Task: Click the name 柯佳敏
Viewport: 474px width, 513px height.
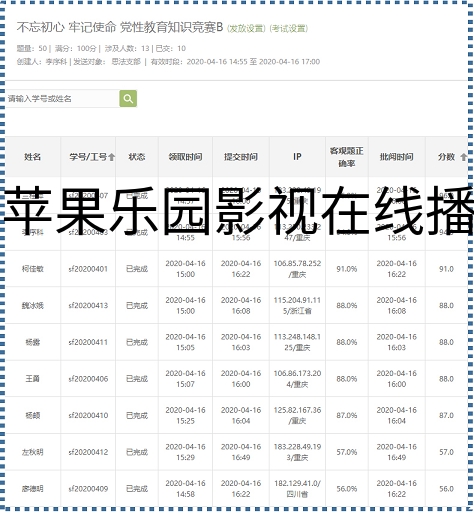Action: click(33, 269)
